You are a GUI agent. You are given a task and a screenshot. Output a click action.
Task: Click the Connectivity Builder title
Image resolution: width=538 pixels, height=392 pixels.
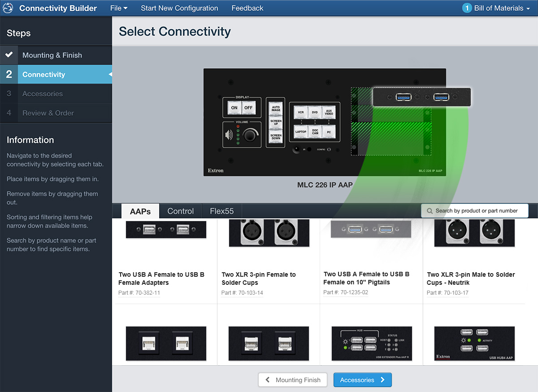tap(58, 8)
